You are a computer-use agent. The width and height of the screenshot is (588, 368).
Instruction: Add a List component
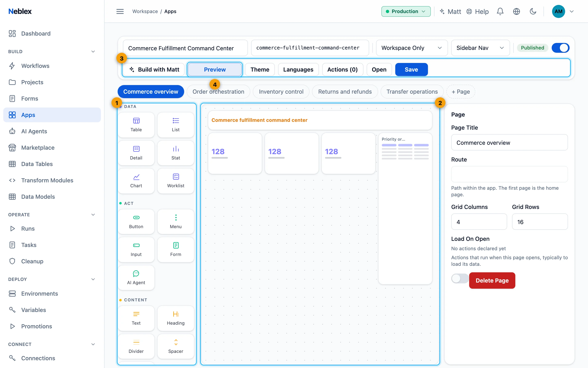176,125
